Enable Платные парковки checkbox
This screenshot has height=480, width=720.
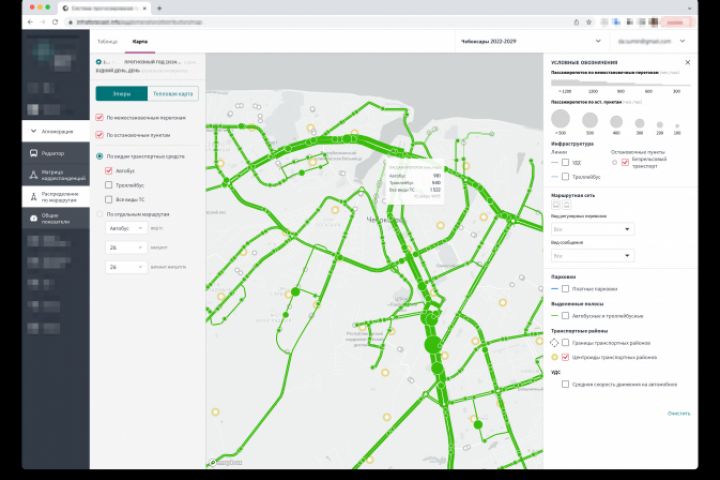pos(565,289)
